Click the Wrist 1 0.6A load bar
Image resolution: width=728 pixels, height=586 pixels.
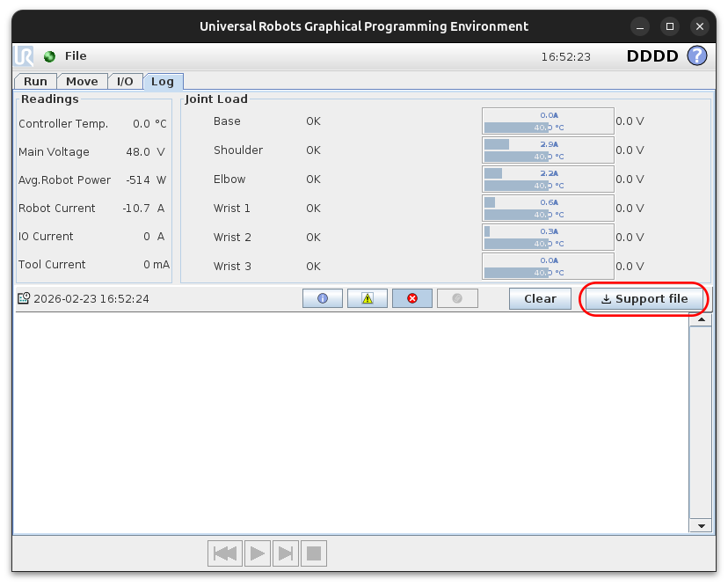(x=548, y=209)
